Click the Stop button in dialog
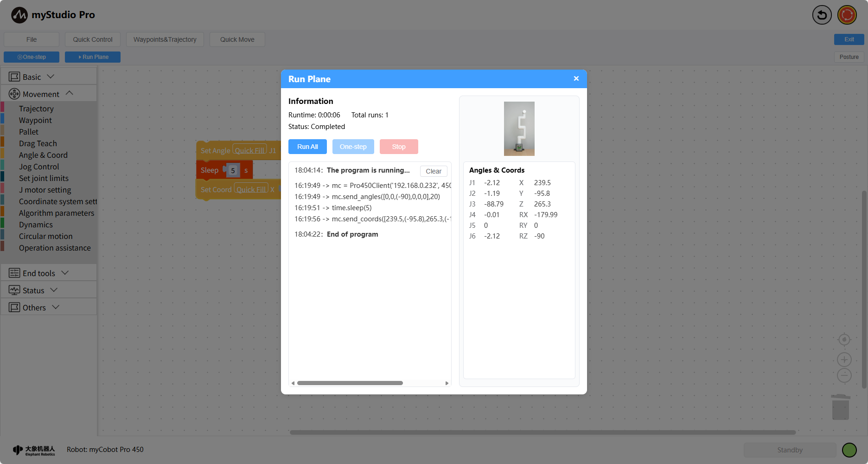Viewport: 868px width, 464px height. (x=399, y=147)
